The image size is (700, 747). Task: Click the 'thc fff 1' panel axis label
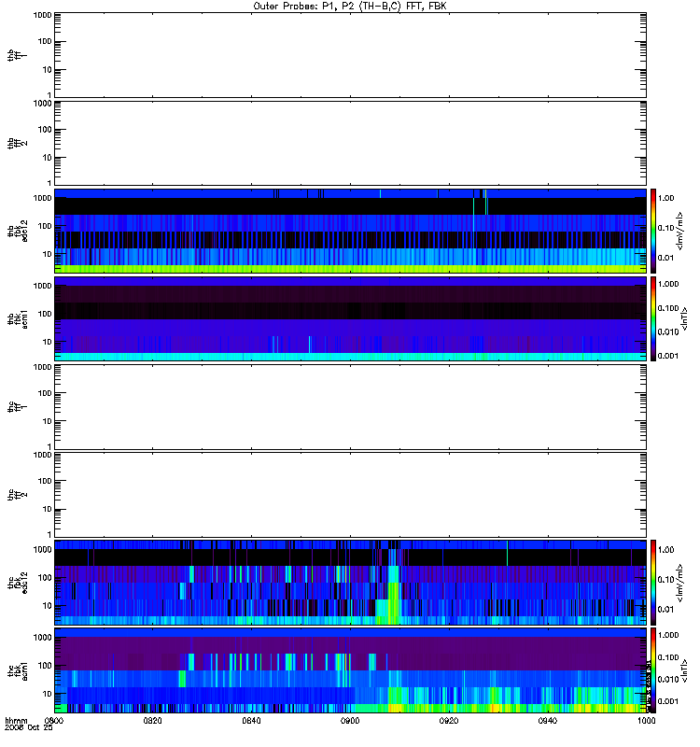(17, 407)
